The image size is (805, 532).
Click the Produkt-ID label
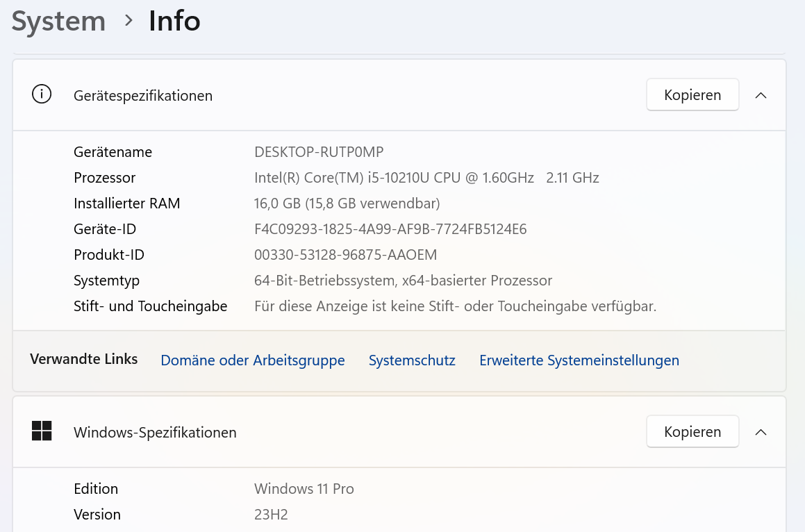pyautogui.click(x=109, y=255)
